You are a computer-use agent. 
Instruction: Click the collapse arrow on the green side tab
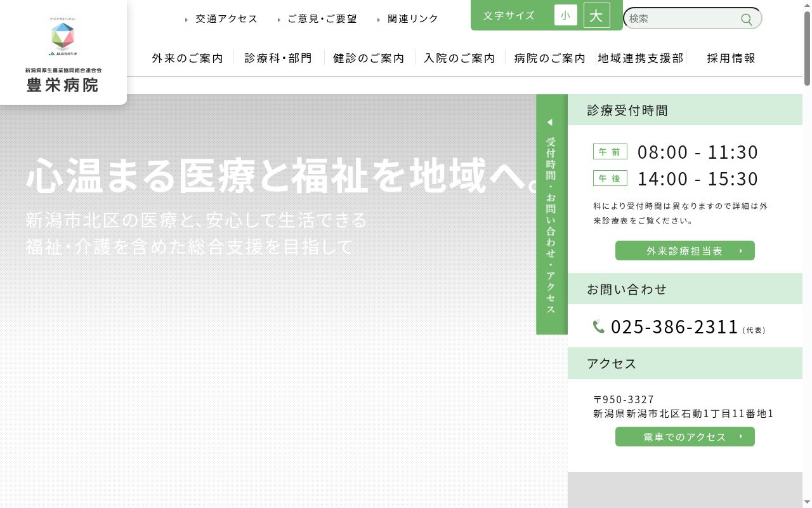click(550, 122)
